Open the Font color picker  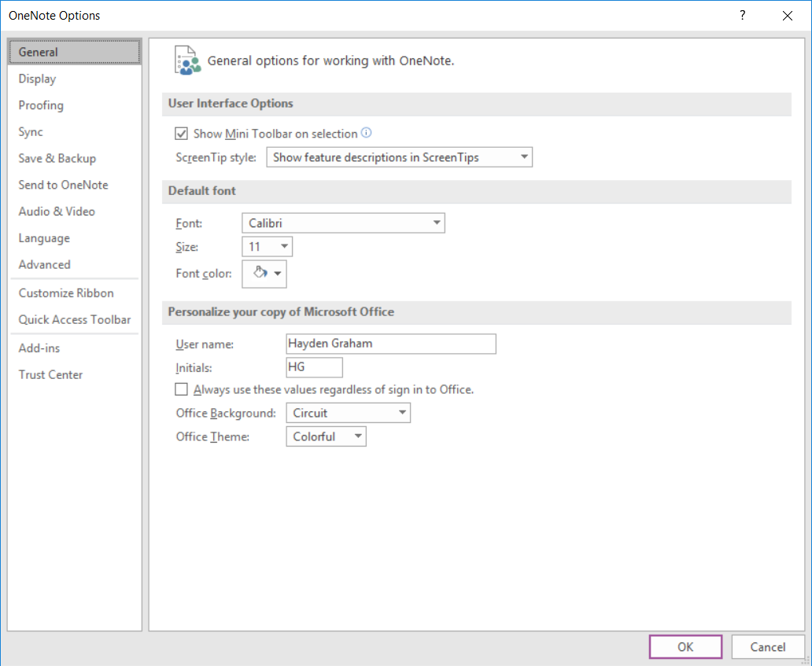coord(264,273)
